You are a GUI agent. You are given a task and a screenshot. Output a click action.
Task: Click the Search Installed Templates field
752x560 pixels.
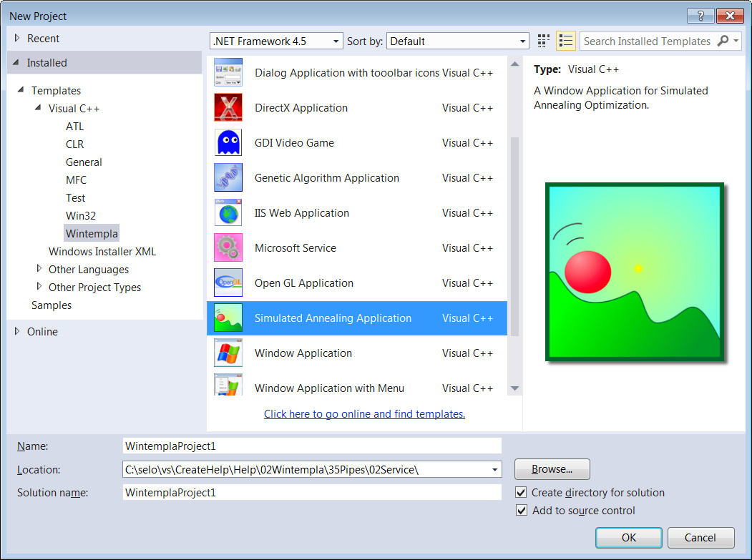click(647, 41)
